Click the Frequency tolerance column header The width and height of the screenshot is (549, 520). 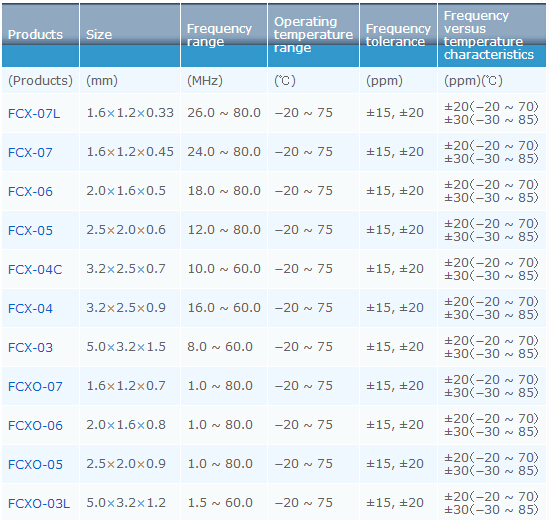click(x=398, y=35)
